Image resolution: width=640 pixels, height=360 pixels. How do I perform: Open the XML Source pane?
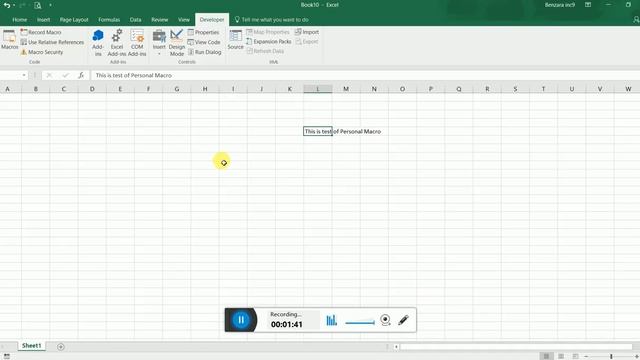pos(236,40)
